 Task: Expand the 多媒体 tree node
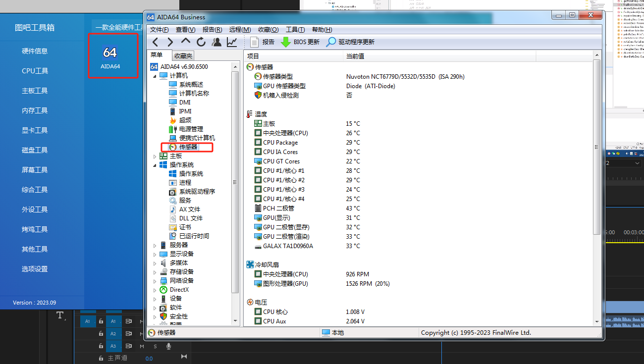155,263
